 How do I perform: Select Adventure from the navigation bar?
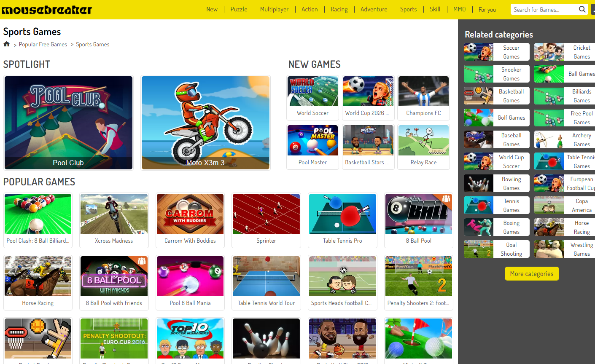pyautogui.click(x=374, y=9)
